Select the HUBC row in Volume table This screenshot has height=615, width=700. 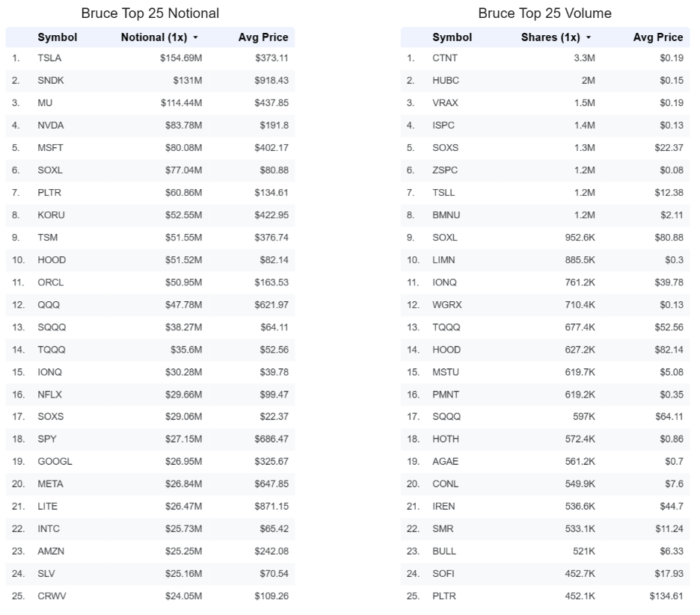point(545,81)
